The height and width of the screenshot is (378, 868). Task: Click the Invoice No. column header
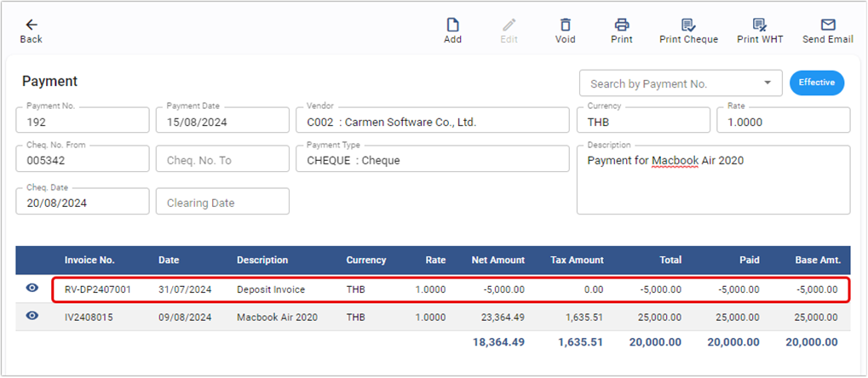click(89, 260)
